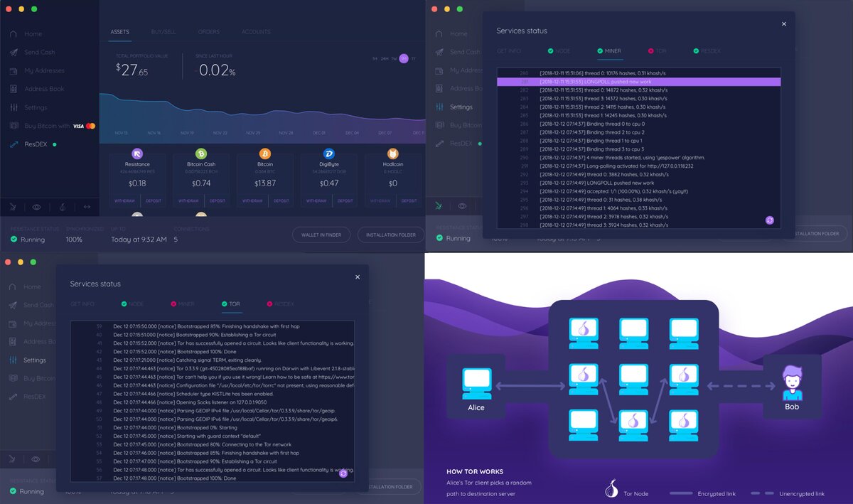Click Alice's computer in the Tor diagram
Viewport: 853px width, 504px height.
tap(476, 383)
